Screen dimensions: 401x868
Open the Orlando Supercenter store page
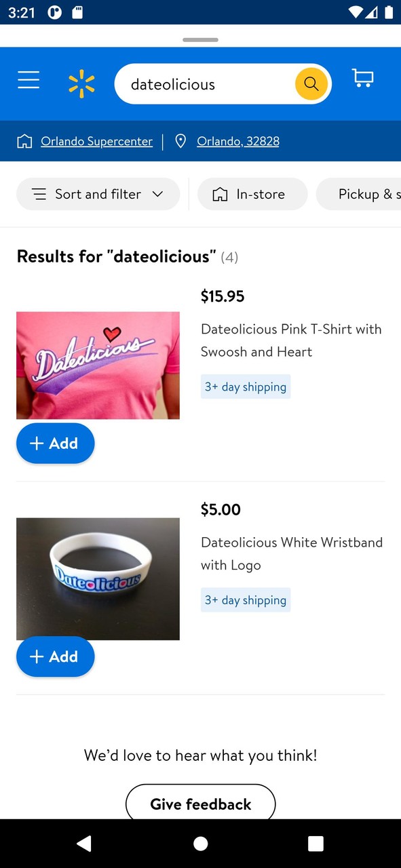pyautogui.click(x=96, y=141)
